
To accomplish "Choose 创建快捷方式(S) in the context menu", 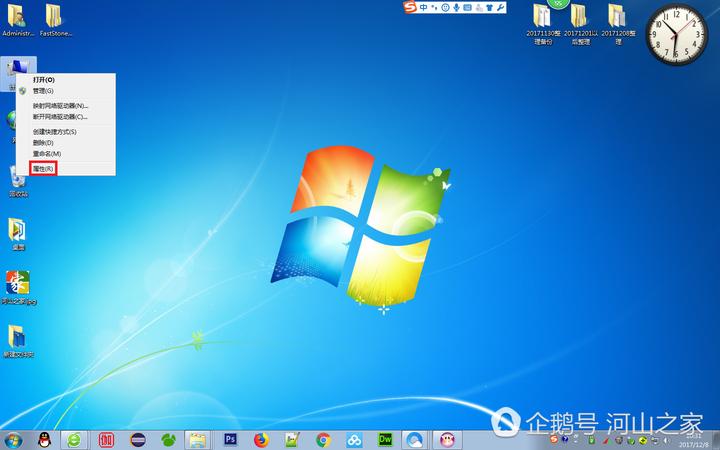I will (x=66, y=132).
